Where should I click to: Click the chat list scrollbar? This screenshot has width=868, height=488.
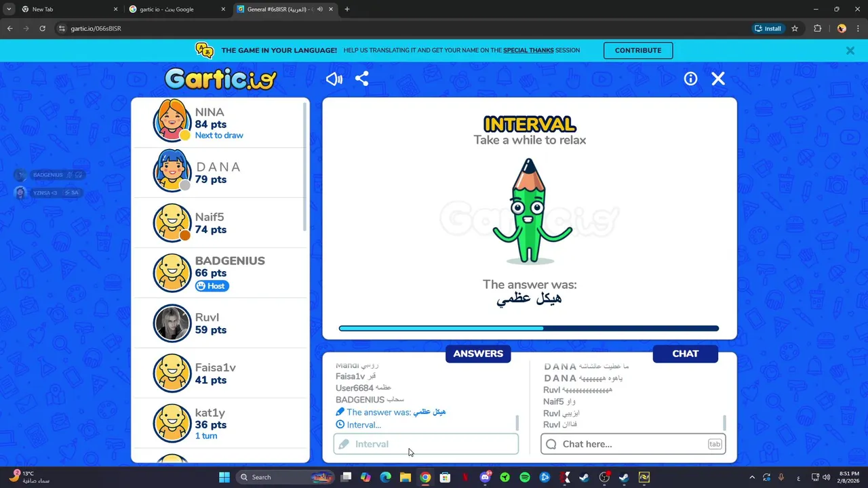725,423
